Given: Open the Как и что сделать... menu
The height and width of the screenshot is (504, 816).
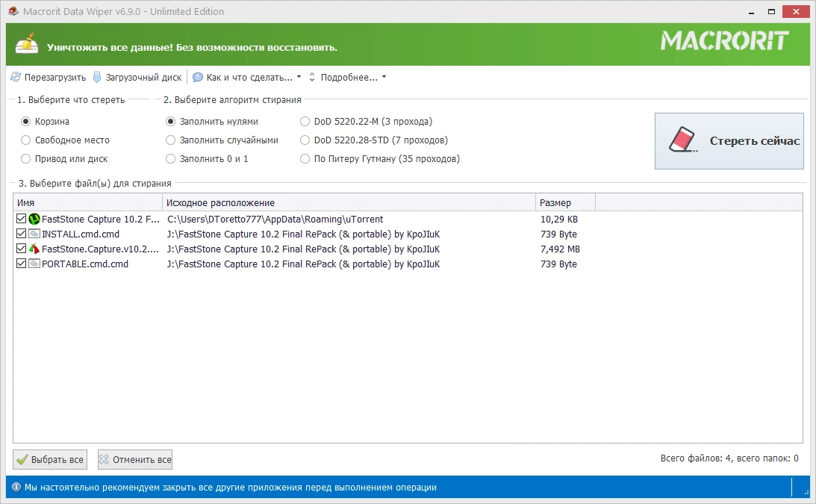Looking at the screenshot, I should [x=249, y=77].
